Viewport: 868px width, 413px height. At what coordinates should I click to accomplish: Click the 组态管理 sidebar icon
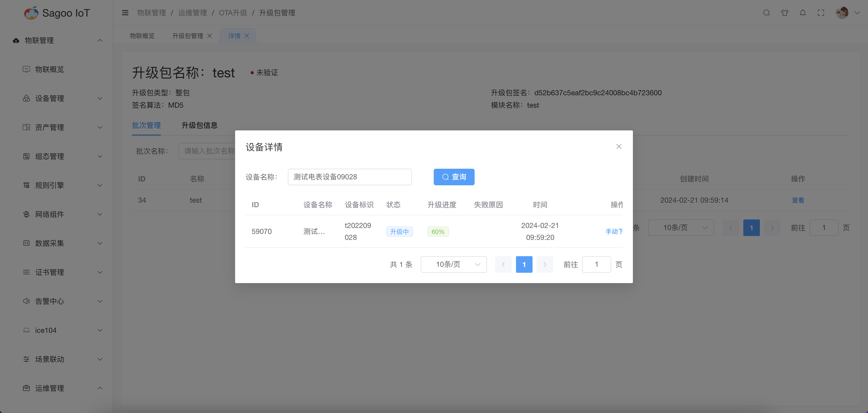point(26,156)
